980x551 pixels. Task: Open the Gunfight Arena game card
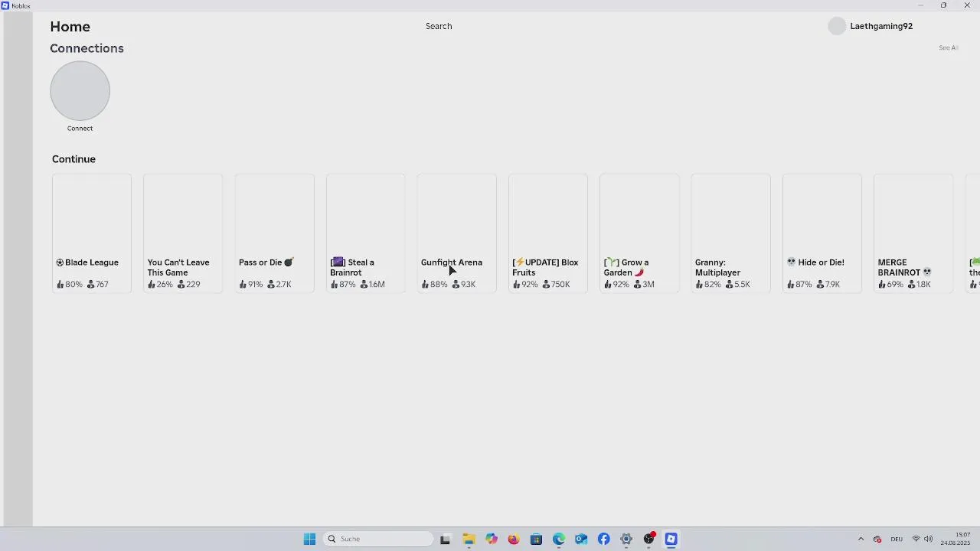coord(457,233)
